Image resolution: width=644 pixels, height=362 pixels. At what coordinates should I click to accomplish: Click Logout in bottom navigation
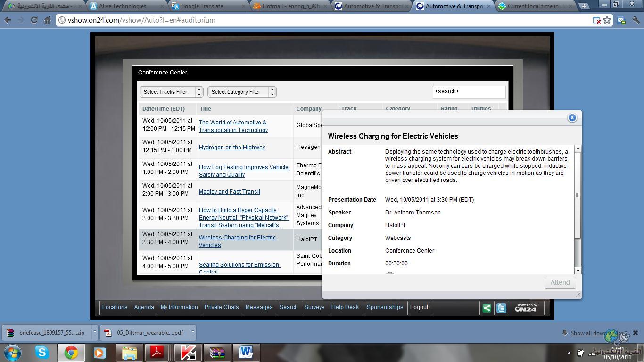click(419, 307)
